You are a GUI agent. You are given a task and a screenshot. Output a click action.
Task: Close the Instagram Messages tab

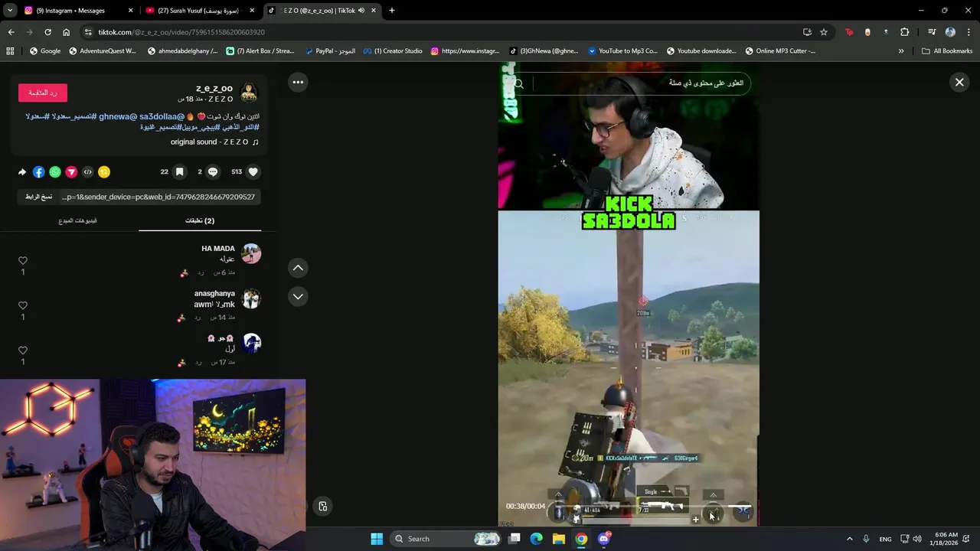pyautogui.click(x=130, y=11)
